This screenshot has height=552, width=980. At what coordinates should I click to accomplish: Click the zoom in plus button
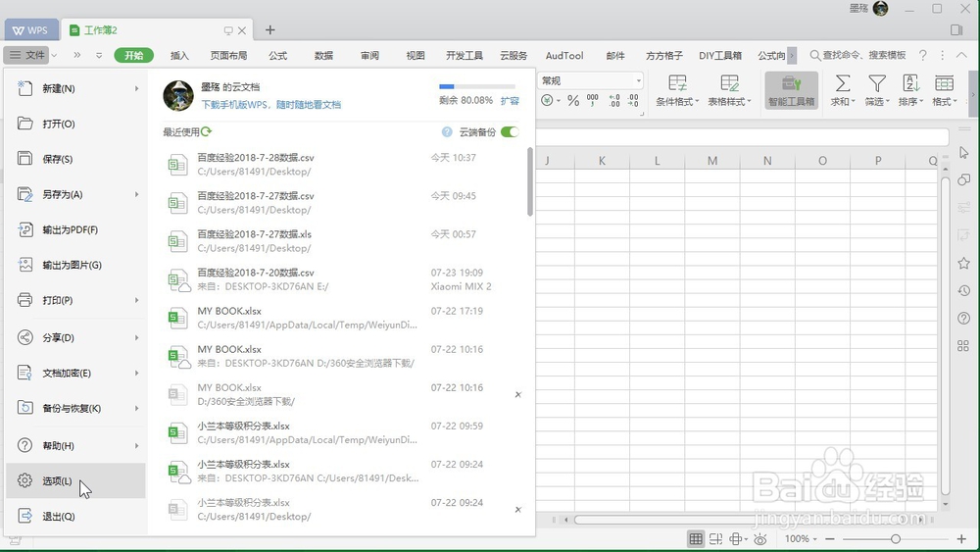(x=961, y=539)
